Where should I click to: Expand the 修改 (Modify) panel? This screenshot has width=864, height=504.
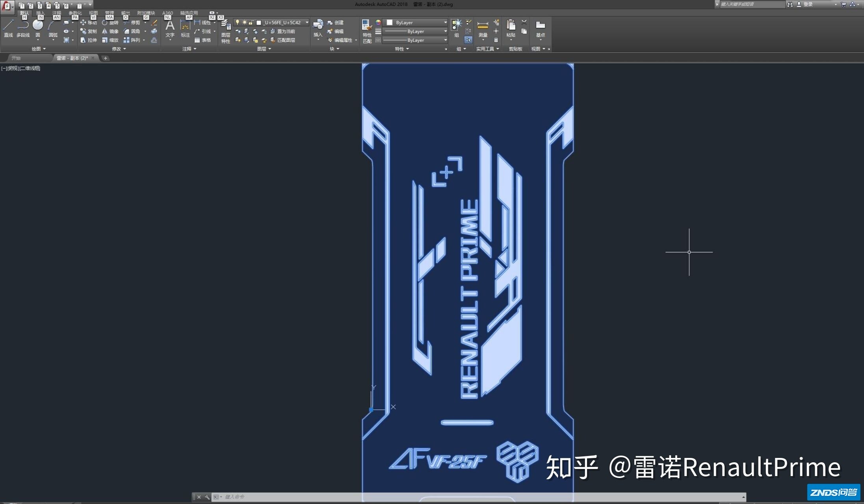119,49
